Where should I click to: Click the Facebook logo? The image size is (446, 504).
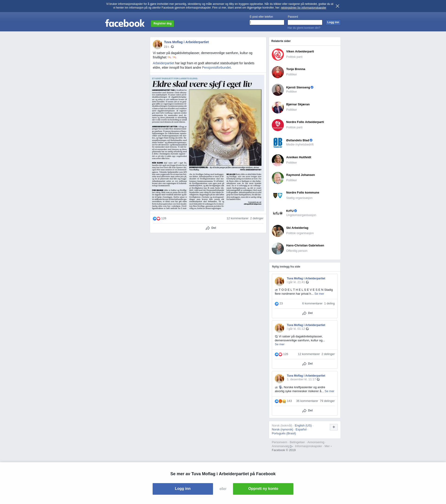point(125,23)
